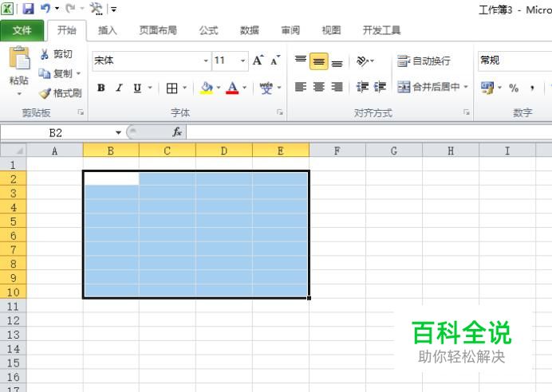Expand the underline style dropdown arrow
552x392 pixels.
click(150, 87)
